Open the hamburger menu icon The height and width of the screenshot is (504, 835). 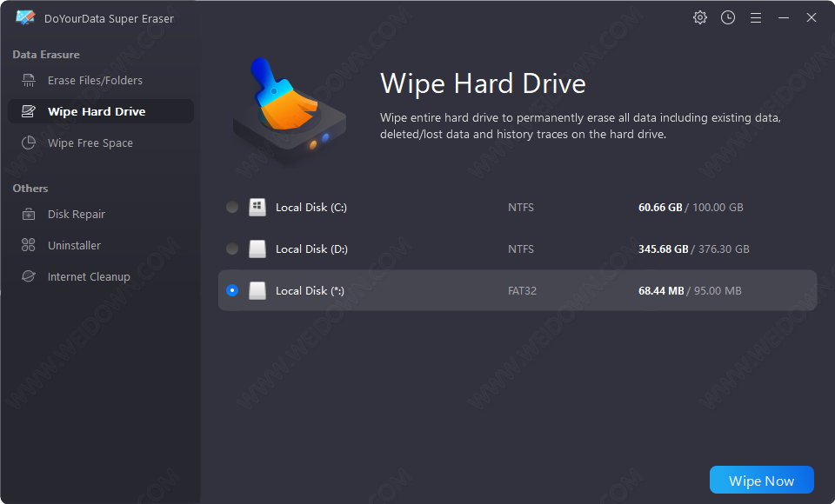756,18
